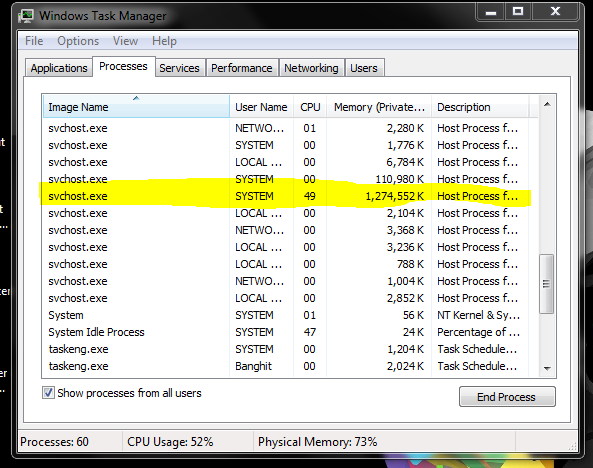Click Processes: 60 in status bar
The image size is (593, 468).
(x=54, y=442)
